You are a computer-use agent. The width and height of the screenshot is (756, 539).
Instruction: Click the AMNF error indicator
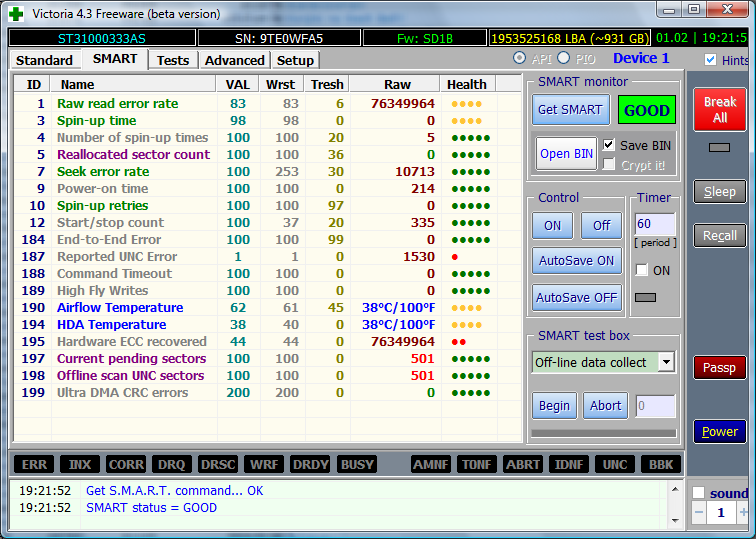(431, 464)
